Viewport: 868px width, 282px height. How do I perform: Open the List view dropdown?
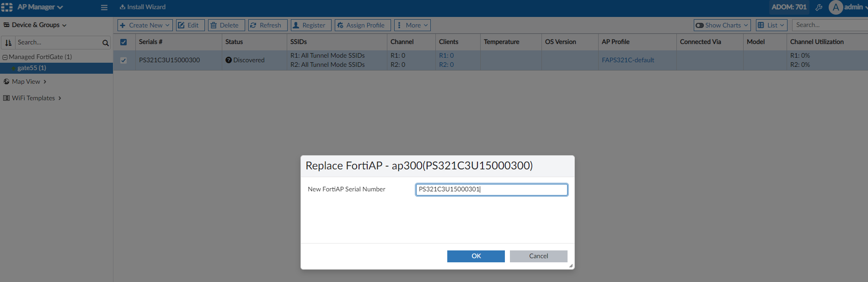(x=772, y=25)
